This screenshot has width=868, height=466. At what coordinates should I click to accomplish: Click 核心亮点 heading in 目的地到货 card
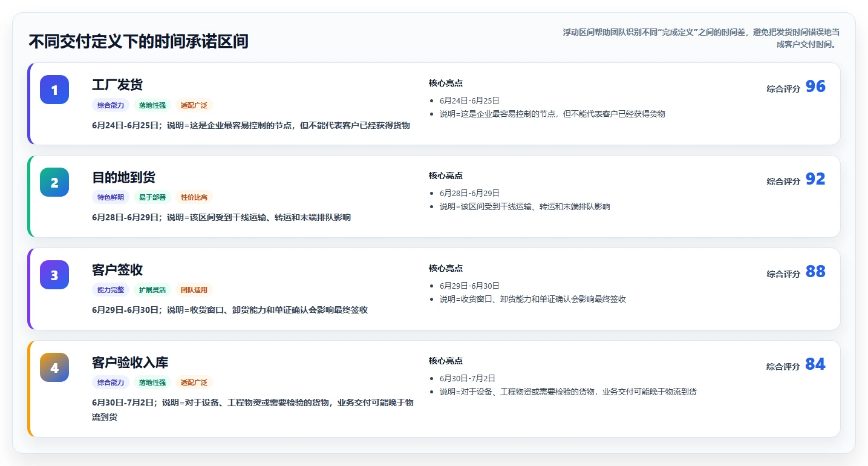[x=446, y=176]
